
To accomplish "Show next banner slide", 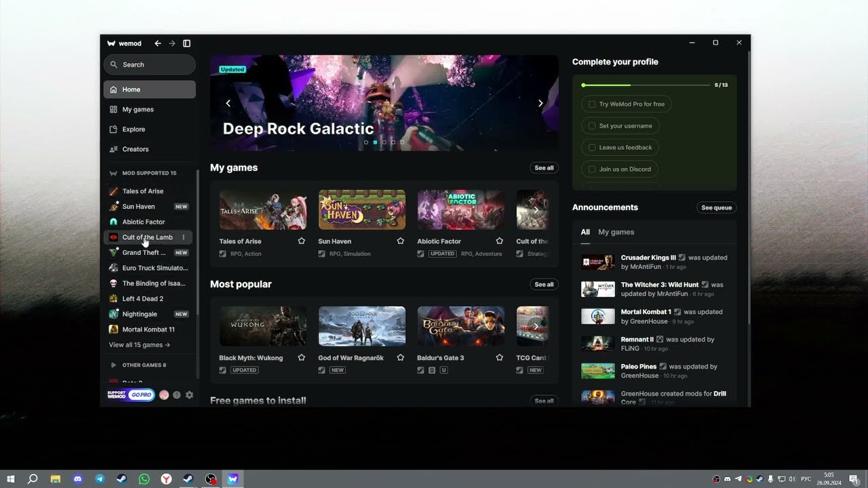I will click(540, 103).
